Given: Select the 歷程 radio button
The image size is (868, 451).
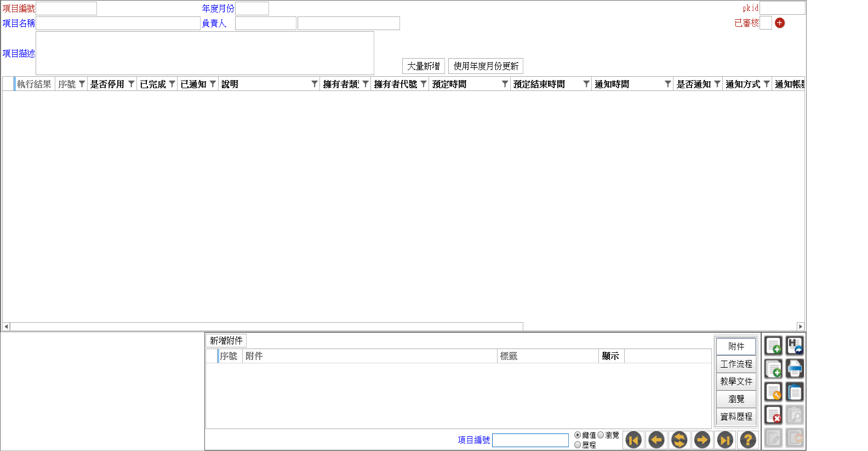Looking at the screenshot, I should 578,445.
